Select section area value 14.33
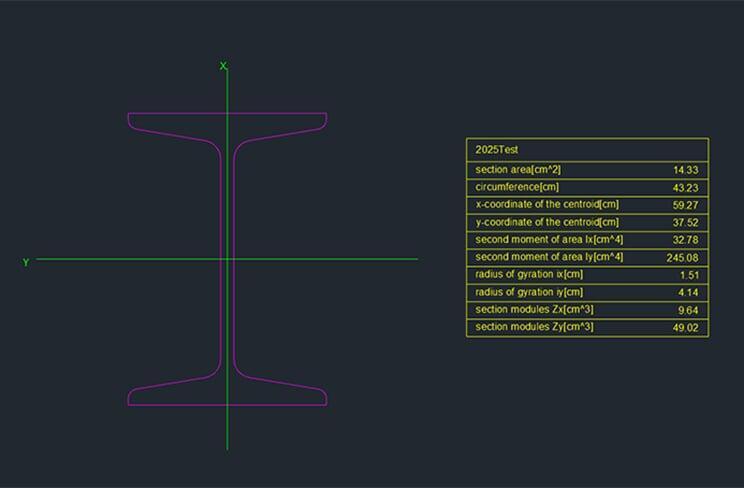The height and width of the screenshot is (488, 744). 686,170
